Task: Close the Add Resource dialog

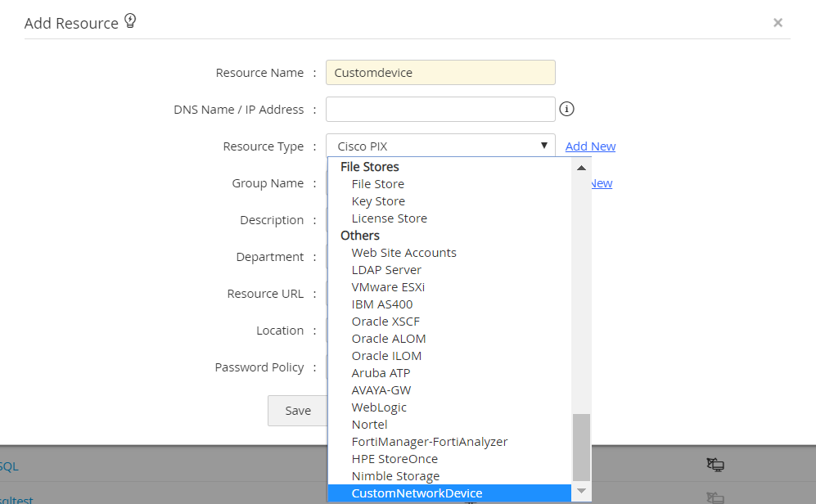Action: coord(778,23)
